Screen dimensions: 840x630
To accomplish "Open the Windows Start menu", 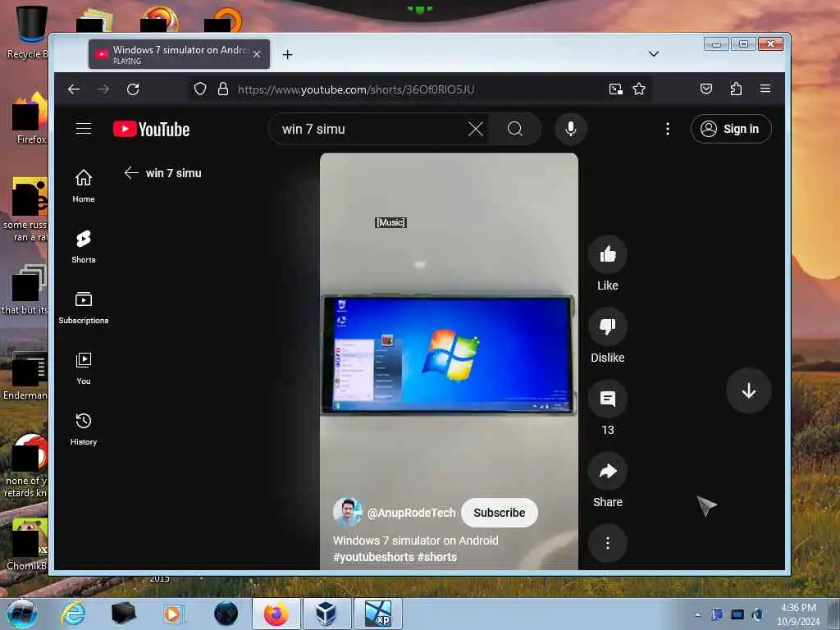I will click(x=22, y=614).
